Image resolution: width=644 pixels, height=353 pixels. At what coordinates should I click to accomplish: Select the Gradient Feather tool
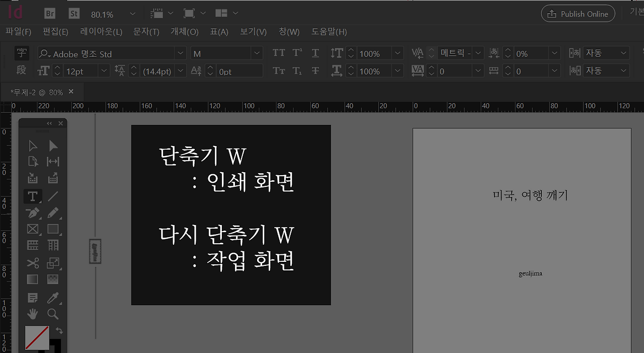point(53,279)
